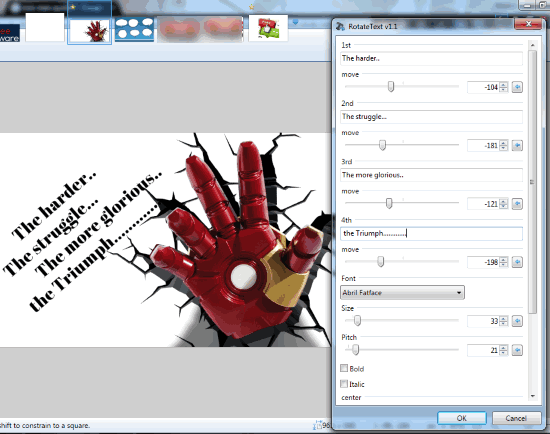Screen dimensions: 550x434
Task: Enable the Italic checkbox
Action: tap(344, 383)
